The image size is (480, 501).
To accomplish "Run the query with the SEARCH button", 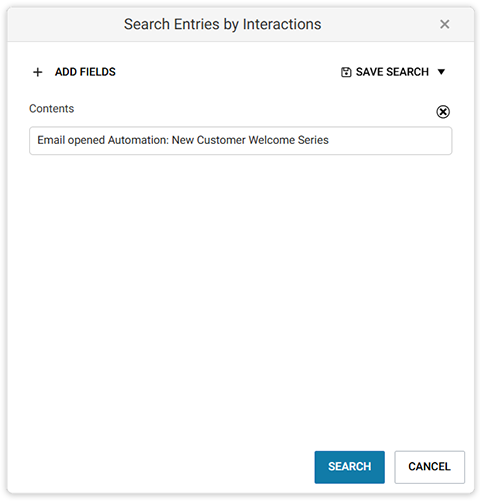I will point(349,467).
